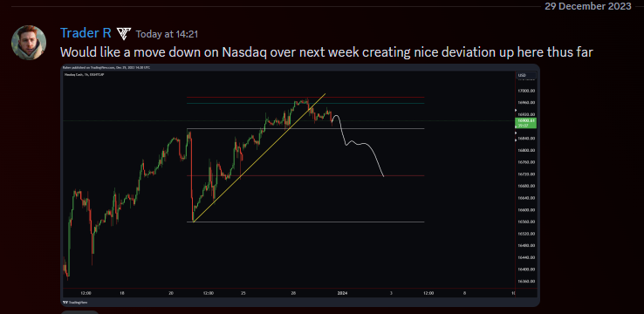
Task: Click the '29 December 2023' date divider label
Action: pyautogui.click(x=588, y=7)
